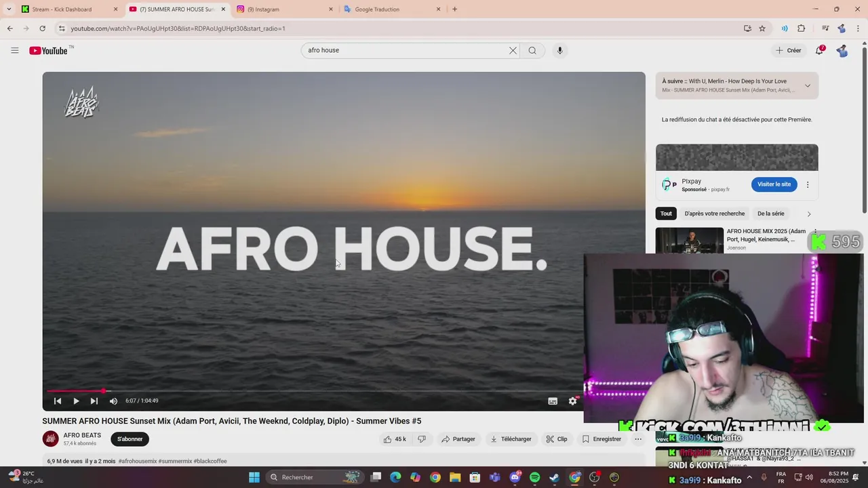Show hidden system tray icons
The height and width of the screenshot is (488, 868).
click(749, 477)
